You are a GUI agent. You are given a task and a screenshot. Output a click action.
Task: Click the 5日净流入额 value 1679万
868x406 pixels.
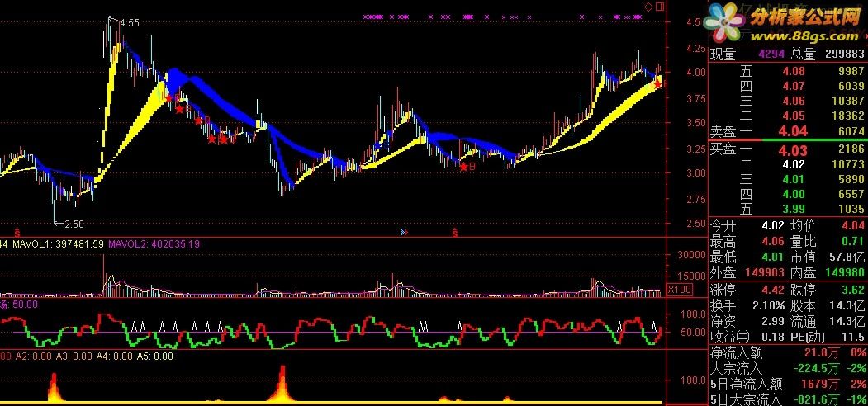click(x=821, y=384)
